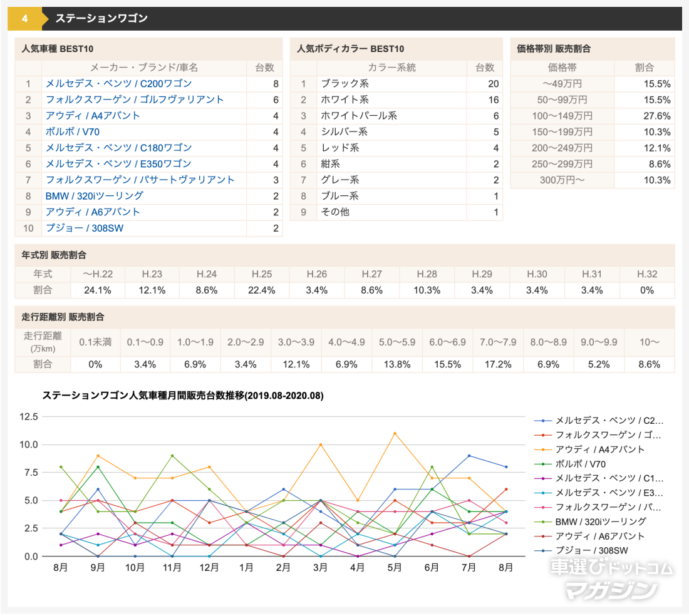This screenshot has width=689, height=616.
Task: Click the アウディ / A4アバント link
Action: click(x=93, y=115)
